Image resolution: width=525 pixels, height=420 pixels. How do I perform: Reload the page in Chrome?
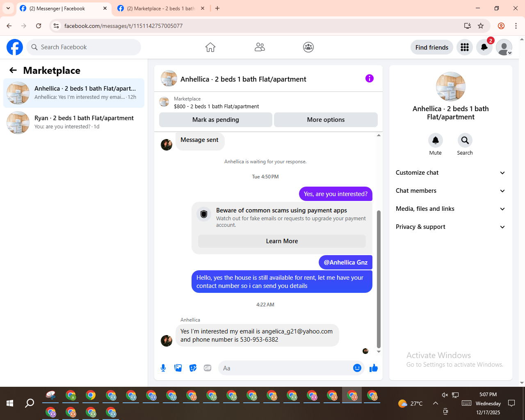point(39,26)
